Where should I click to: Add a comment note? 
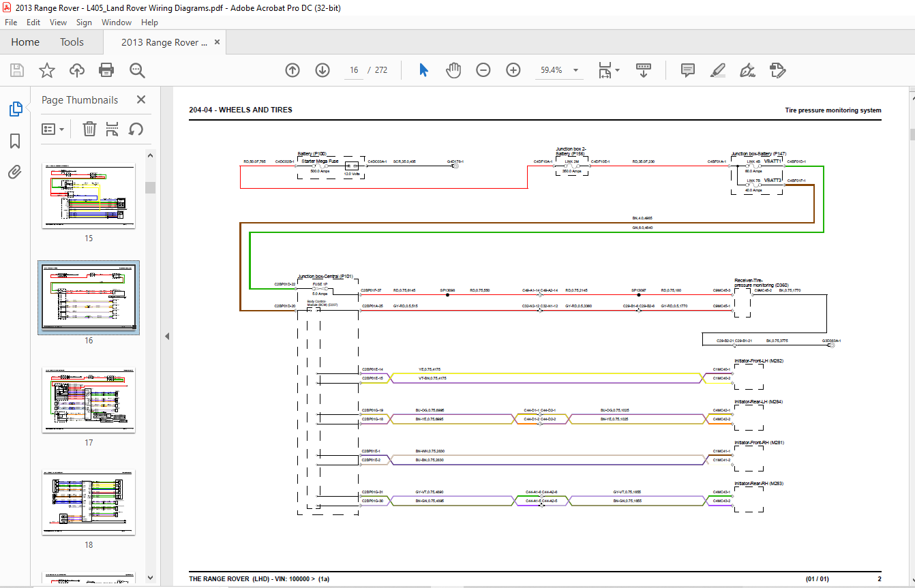pos(688,70)
